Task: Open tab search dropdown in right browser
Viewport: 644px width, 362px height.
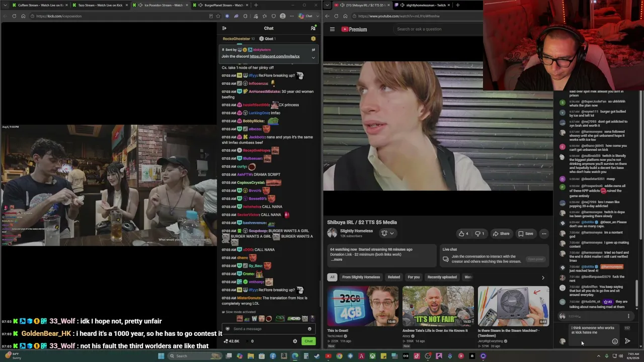Action: 328,5
